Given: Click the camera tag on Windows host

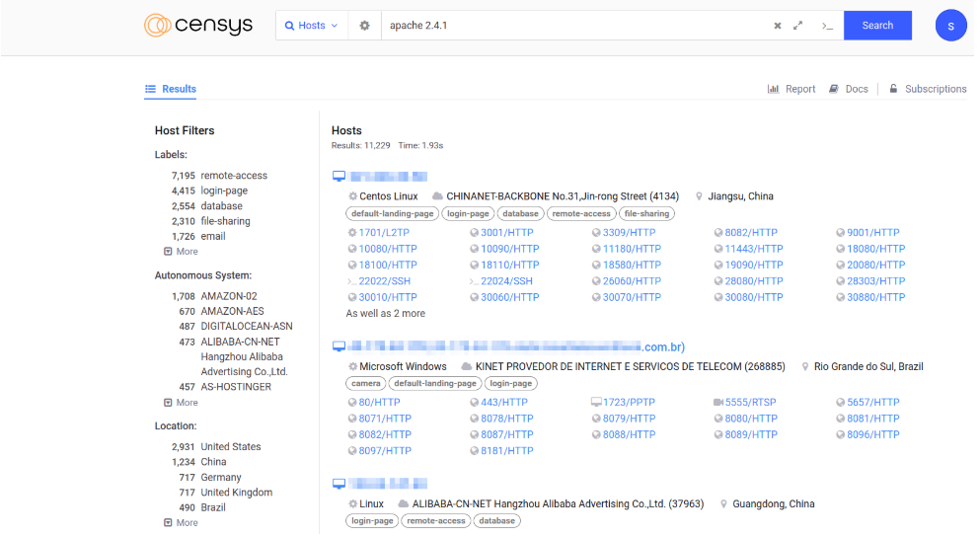Looking at the screenshot, I should [x=365, y=383].
